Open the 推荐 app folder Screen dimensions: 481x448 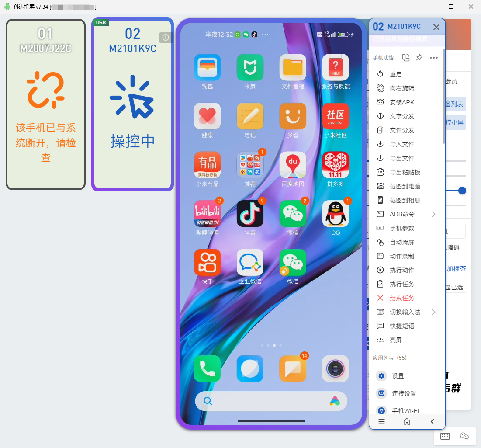pos(250,165)
